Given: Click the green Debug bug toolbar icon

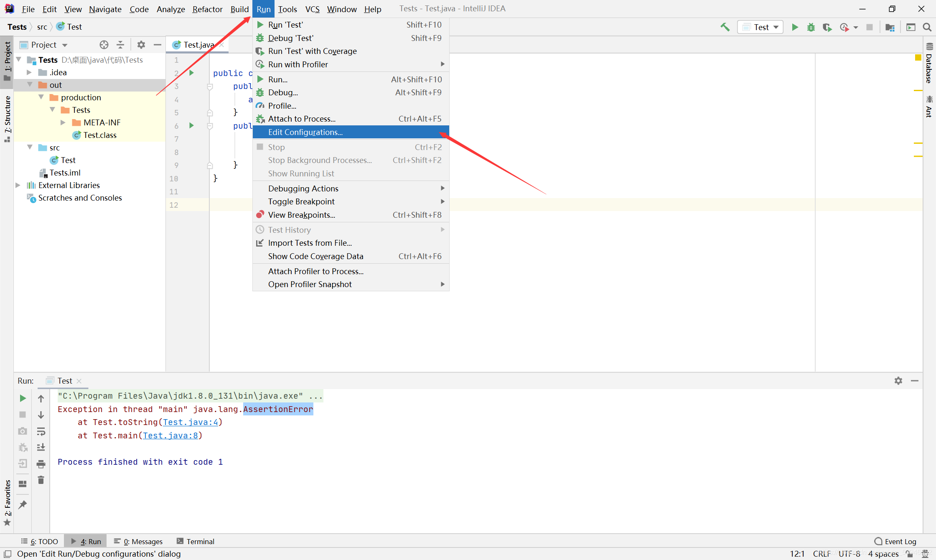Looking at the screenshot, I should tap(811, 27).
